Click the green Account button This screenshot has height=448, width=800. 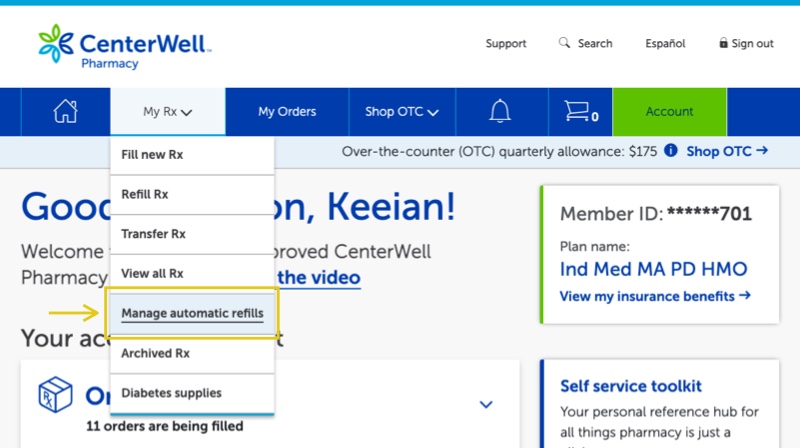pos(669,112)
